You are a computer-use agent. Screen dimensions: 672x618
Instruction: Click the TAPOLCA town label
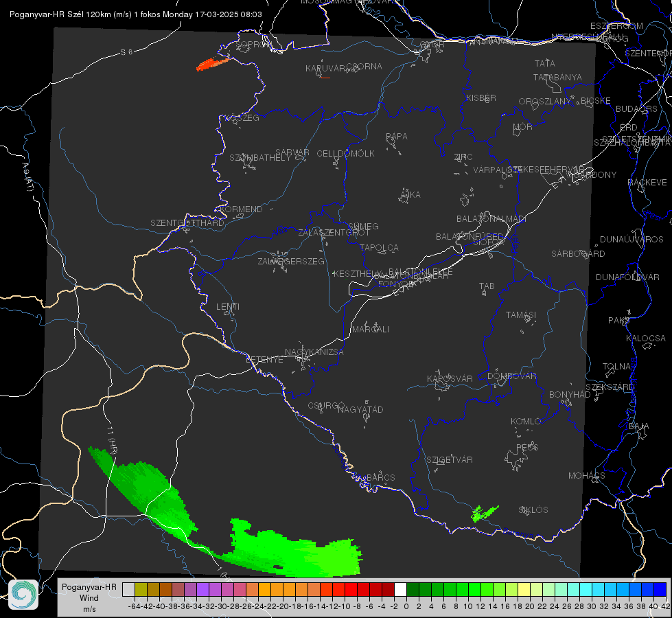click(x=379, y=247)
